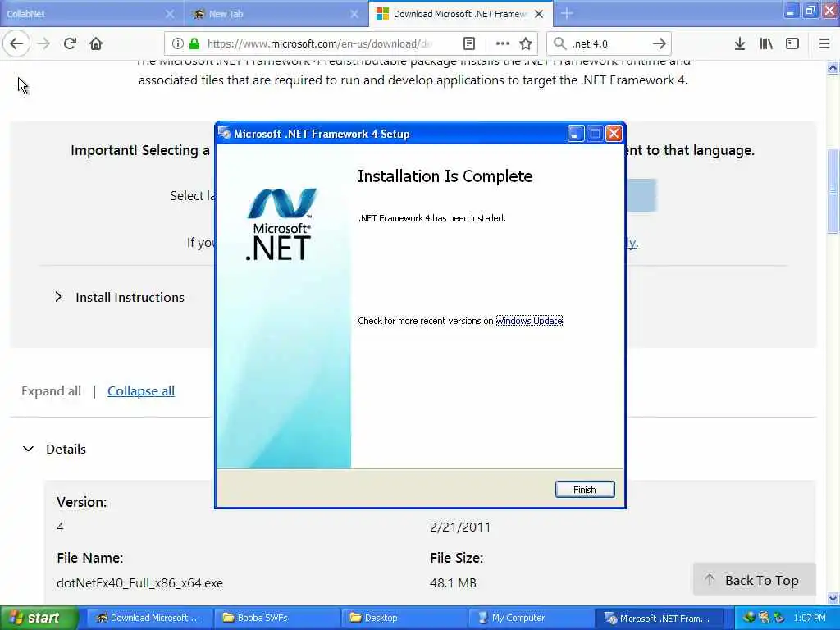840x630 pixels.
Task: Minimize the .NET Framework Setup dialog
Action: [x=575, y=134]
